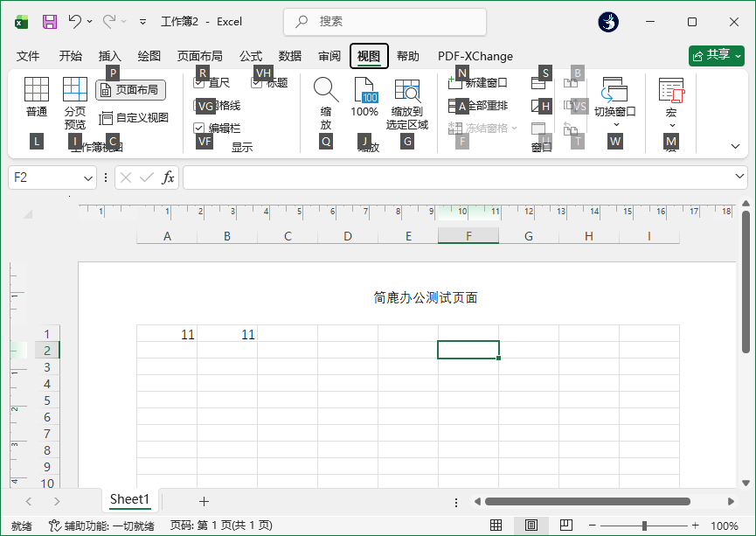Select the 普通 view icon in status bar
Viewport: 756px width, 536px height.
496,525
